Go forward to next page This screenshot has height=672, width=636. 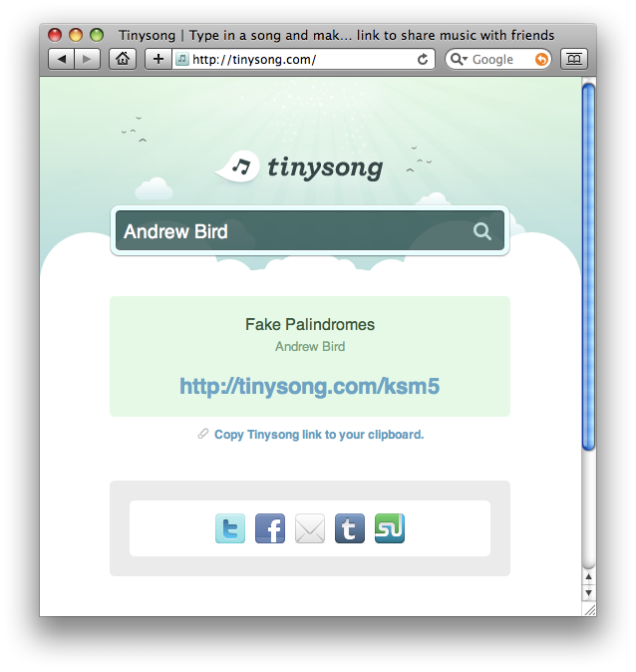(x=88, y=59)
